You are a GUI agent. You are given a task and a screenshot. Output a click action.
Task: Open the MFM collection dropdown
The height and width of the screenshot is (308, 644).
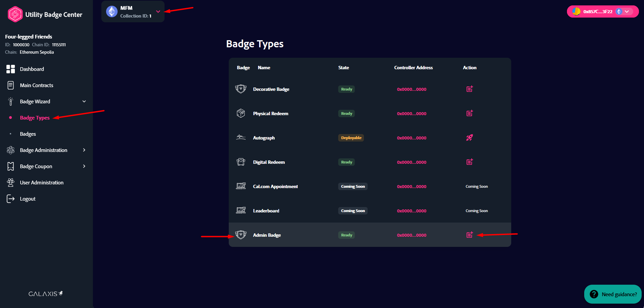tap(158, 11)
